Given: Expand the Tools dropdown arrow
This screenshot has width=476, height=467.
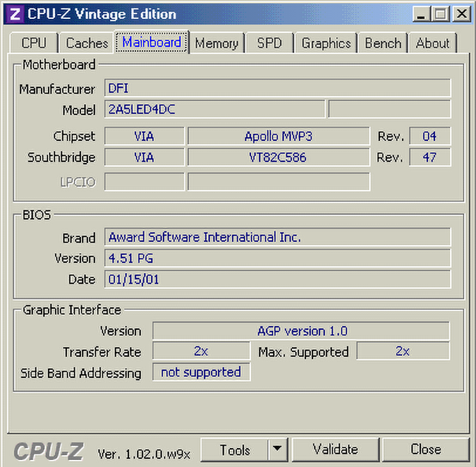Looking at the screenshot, I should pyautogui.click(x=278, y=450).
